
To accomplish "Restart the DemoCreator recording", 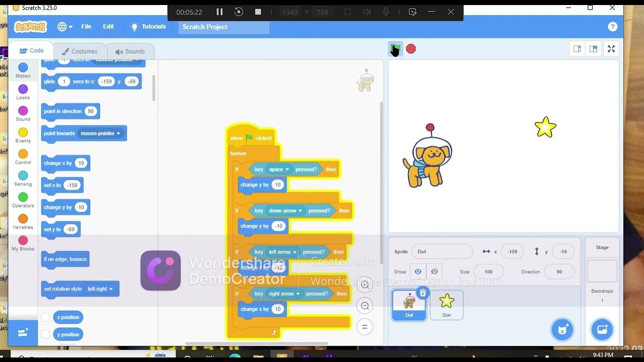I will 239,12.
